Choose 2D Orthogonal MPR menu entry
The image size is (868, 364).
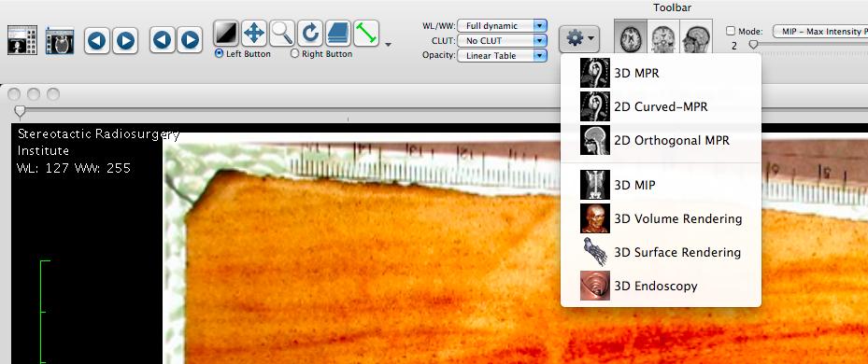661,140
